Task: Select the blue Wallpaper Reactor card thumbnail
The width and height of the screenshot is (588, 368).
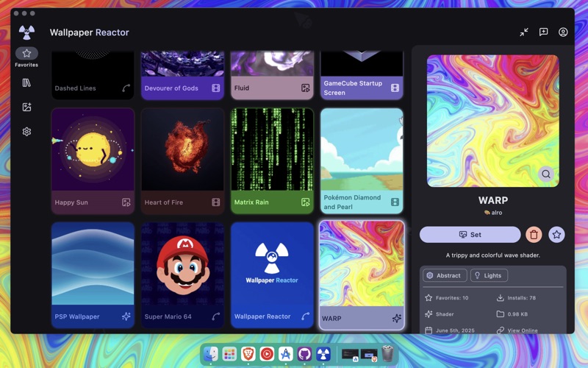Action: [x=272, y=263]
